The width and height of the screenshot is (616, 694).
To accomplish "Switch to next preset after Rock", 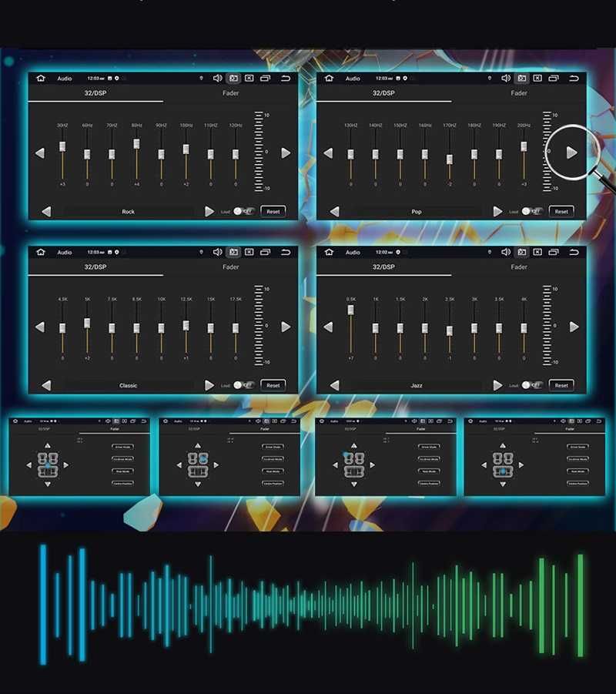I will [x=209, y=211].
